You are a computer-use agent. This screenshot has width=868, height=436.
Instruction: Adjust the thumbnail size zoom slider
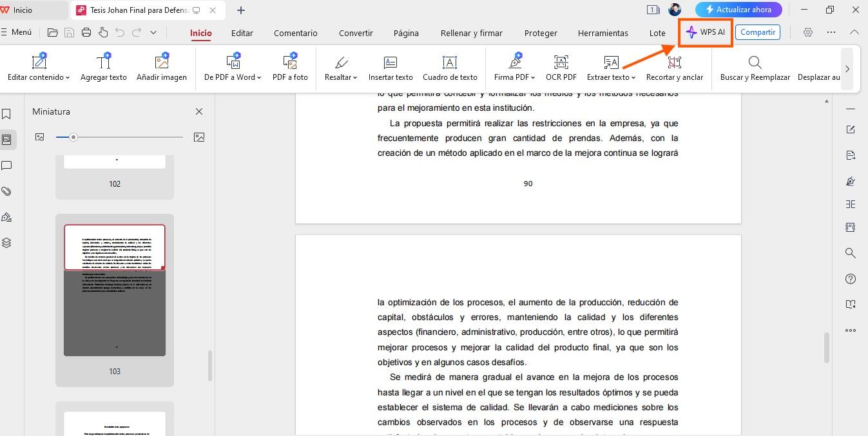73,137
